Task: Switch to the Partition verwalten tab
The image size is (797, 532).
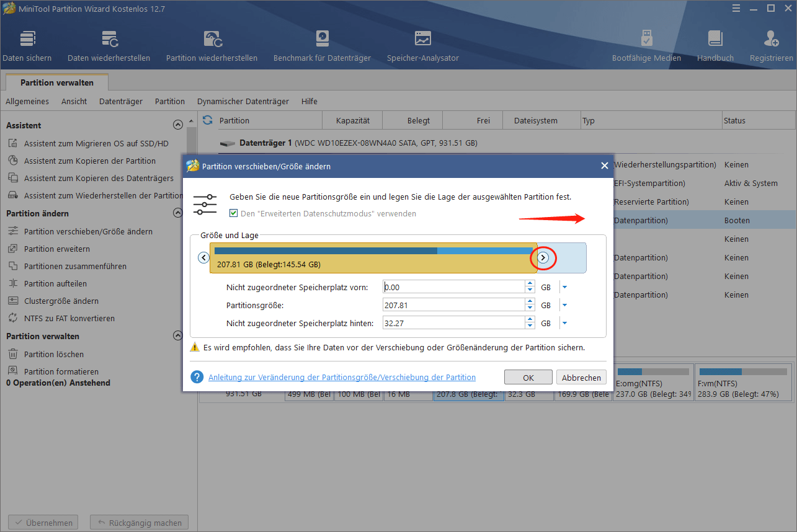Action: [x=56, y=81]
